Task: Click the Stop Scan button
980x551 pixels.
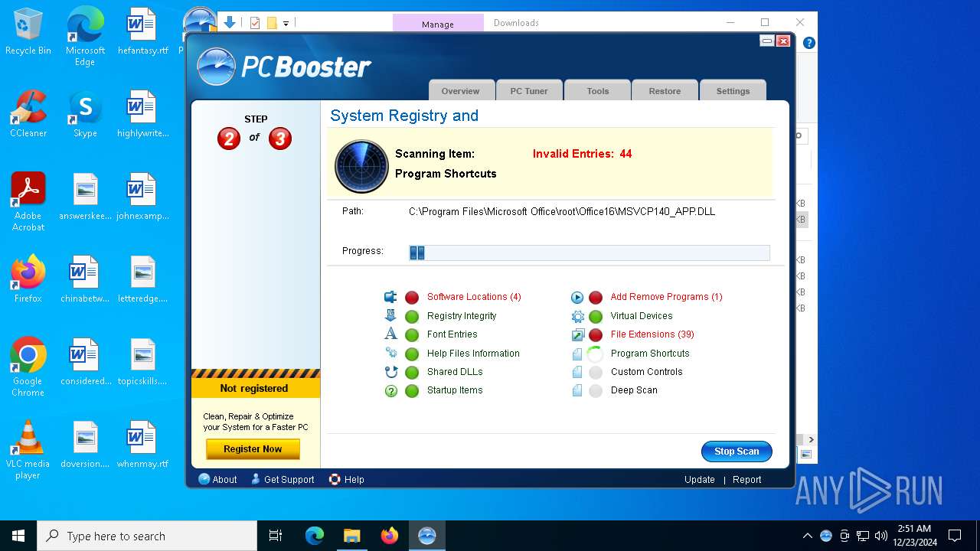Action: tap(737, 452)
